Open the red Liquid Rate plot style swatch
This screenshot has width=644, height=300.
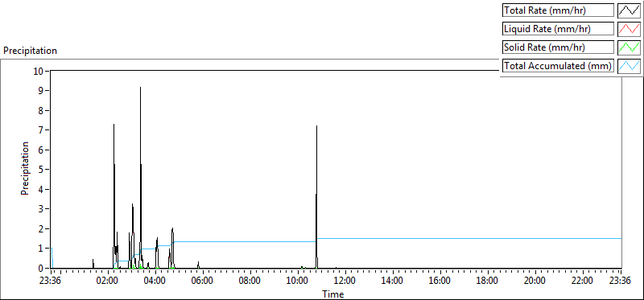tap(630, 29)
